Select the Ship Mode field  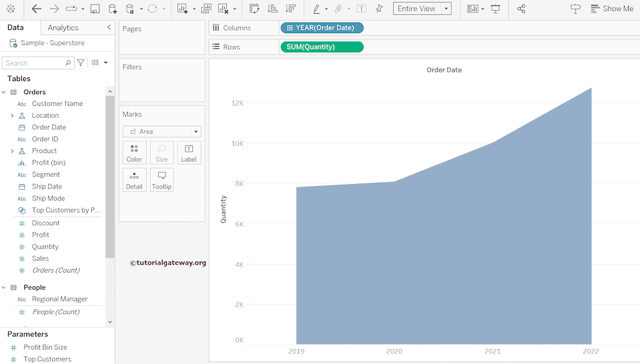click(48, 199)
